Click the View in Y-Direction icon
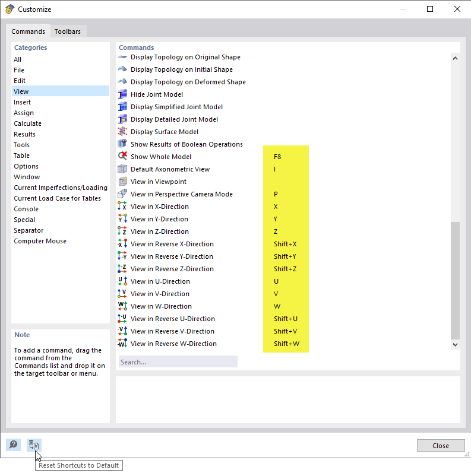The height and width of the screenshot is (476, 471). 122,218
